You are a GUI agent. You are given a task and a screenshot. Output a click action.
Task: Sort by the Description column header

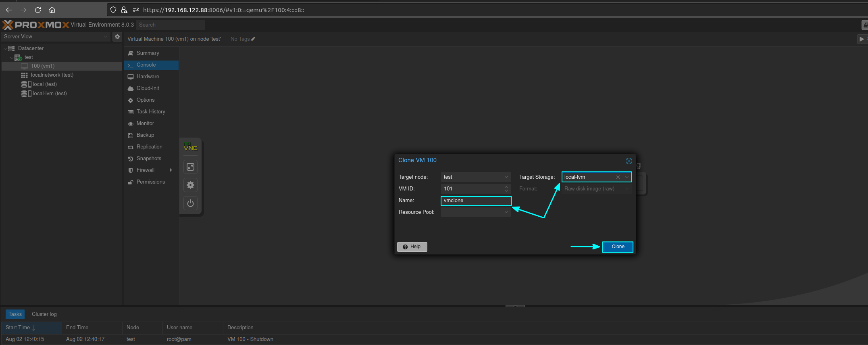click(545, 328)
